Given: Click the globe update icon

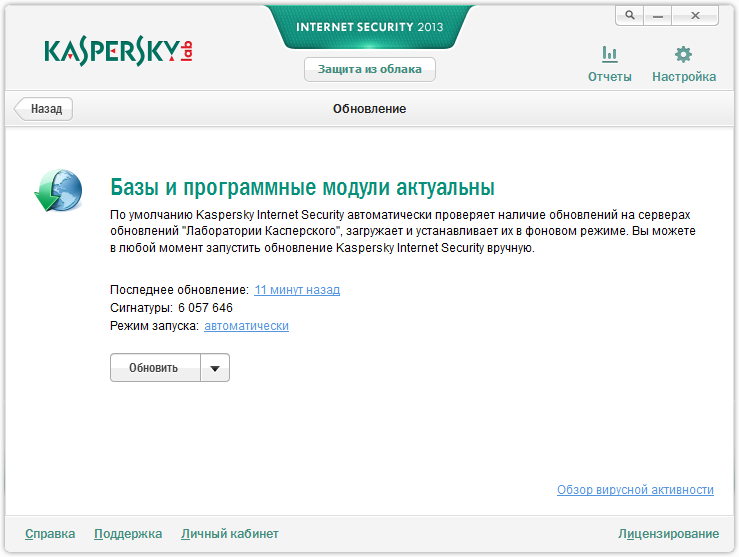Looking at the screenshot, I should [58, 190].
